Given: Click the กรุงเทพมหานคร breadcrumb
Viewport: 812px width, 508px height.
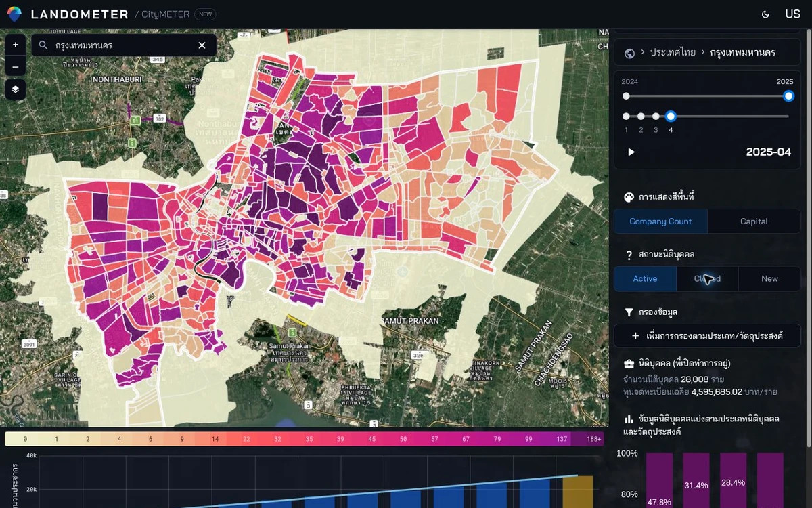Looking at the screenshot, I should pyautogui.click(x=743, y=53).
